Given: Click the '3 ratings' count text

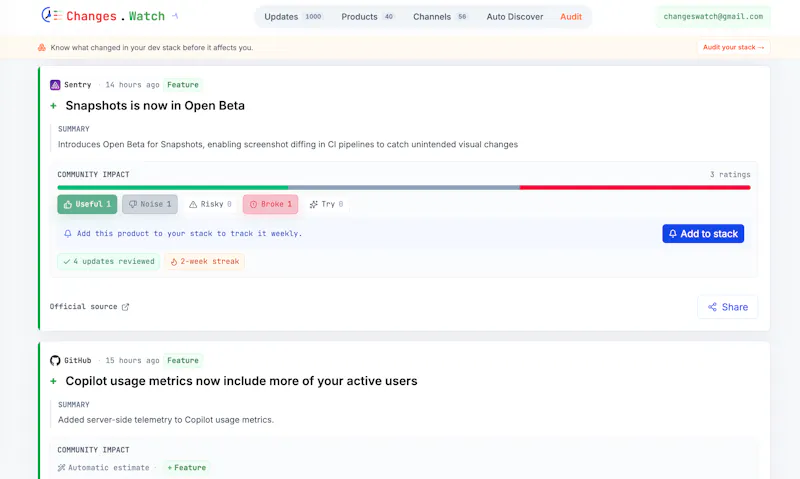Looking at the screenshot, I should [x=730, y=174].
